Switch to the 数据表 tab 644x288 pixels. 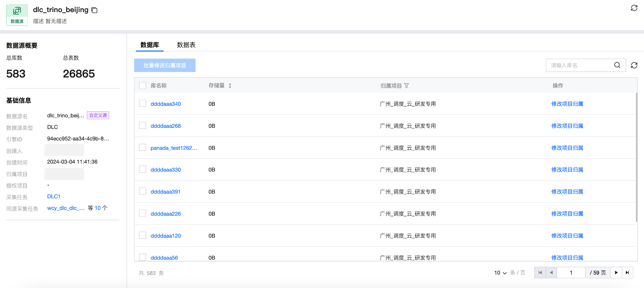pyautogui.click(x=186, y=45)
